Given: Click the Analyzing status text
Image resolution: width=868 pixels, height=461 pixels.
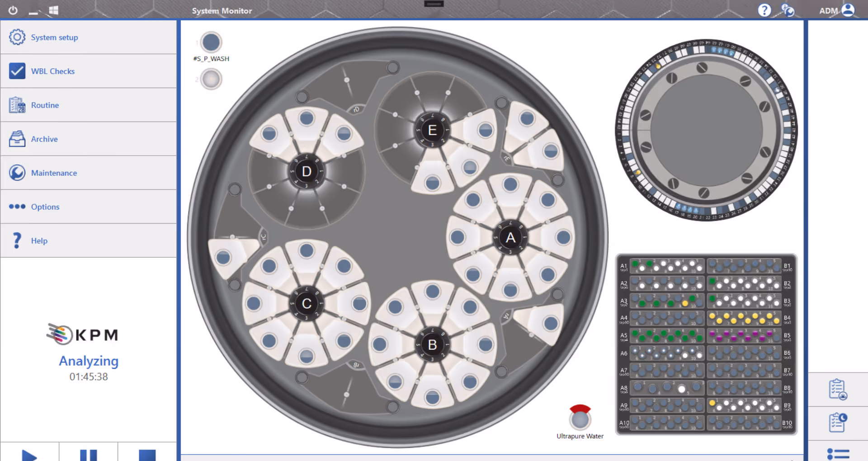Looking at the screenshot, I should [89, 361].
